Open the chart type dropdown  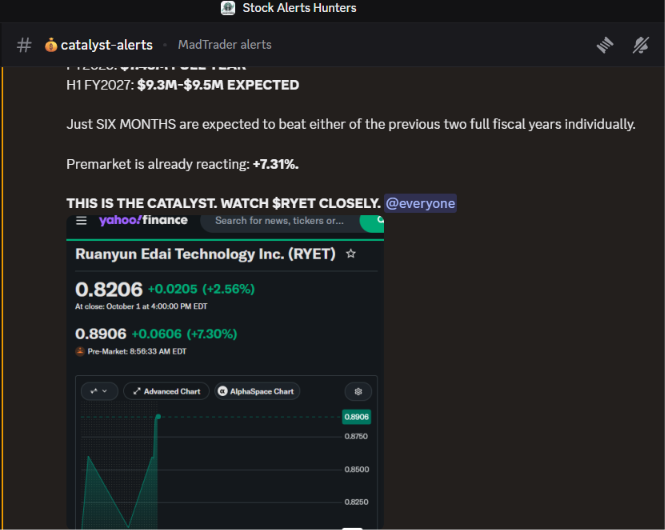click(x=99, y=391)
